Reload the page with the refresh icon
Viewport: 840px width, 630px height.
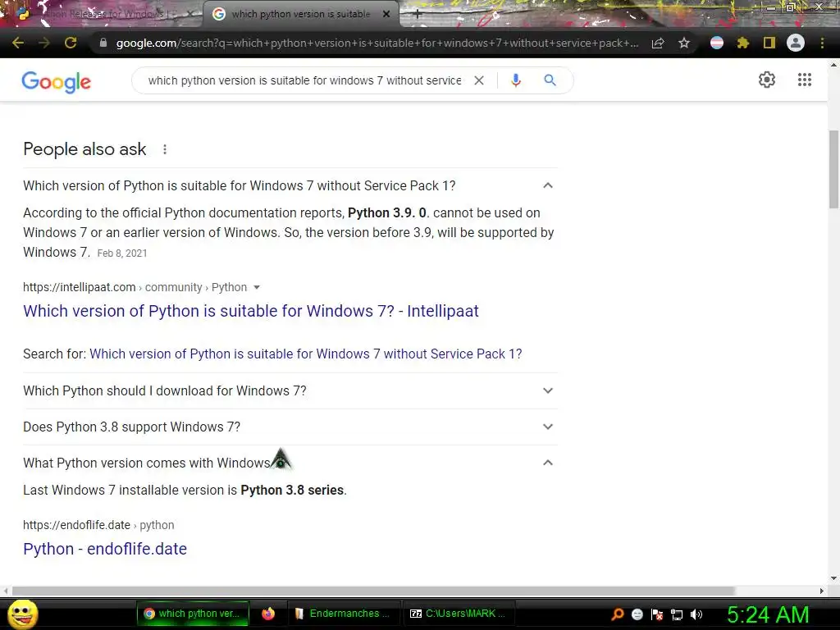tap(71, 43)
